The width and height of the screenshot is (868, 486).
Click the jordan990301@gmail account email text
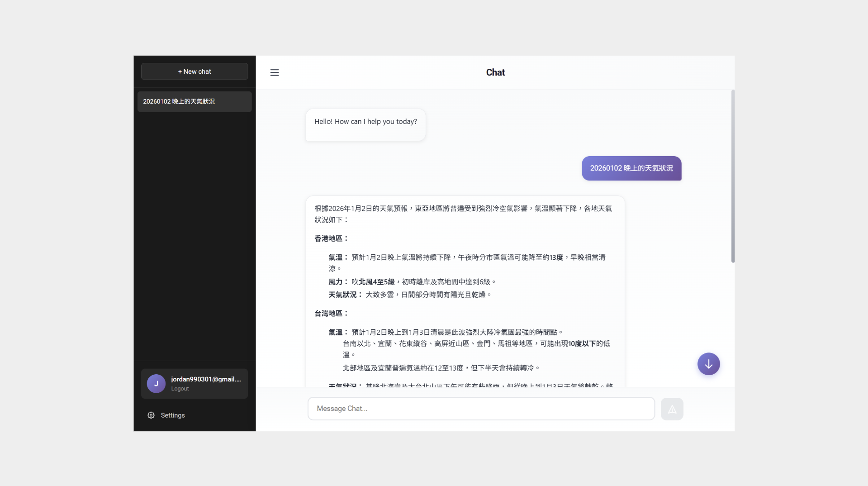coord(206,379)
